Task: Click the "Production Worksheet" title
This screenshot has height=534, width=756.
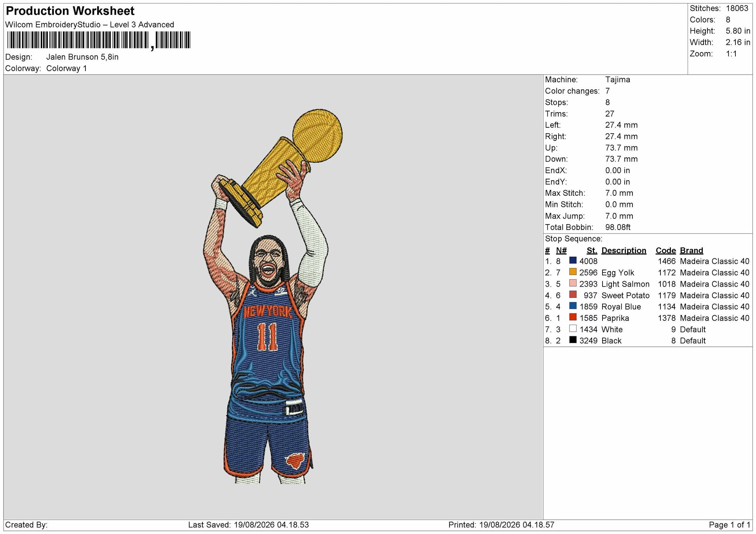Action: click(x=70, y=11)
